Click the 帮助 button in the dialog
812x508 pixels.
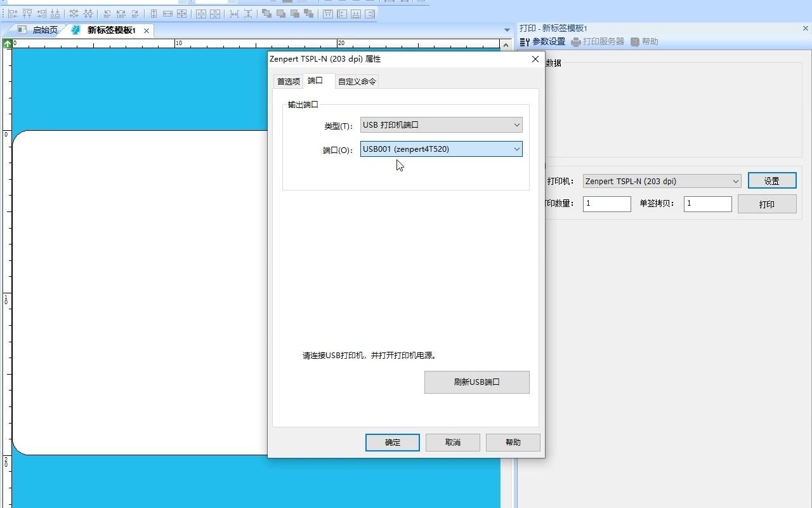coord(513,443)
